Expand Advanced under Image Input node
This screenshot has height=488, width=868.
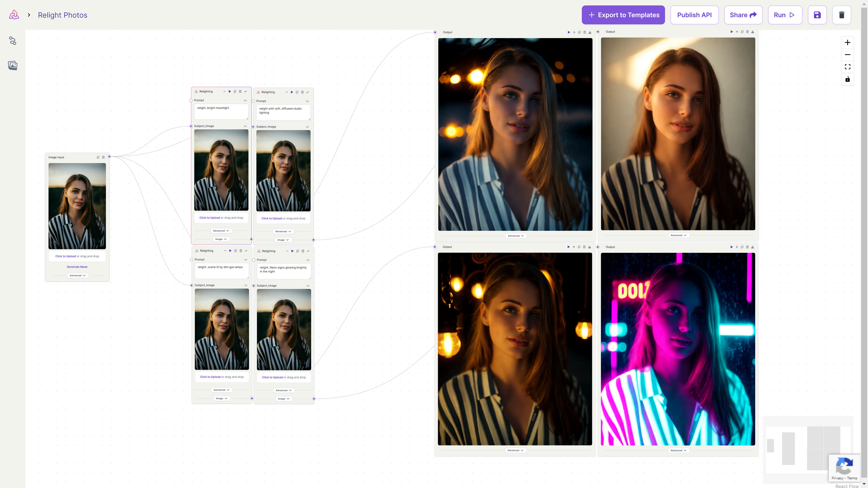pyautogui.click(x=77, y=275)
